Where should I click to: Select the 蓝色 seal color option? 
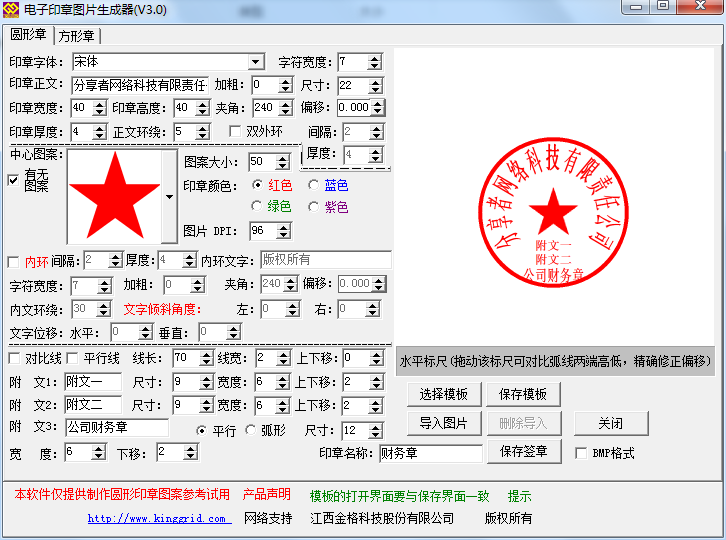314,185
